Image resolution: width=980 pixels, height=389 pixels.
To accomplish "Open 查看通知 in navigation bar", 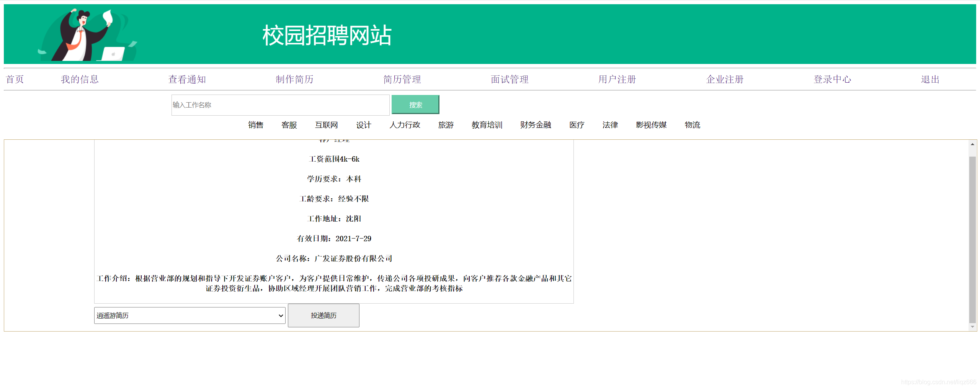I will coord(187,79).
